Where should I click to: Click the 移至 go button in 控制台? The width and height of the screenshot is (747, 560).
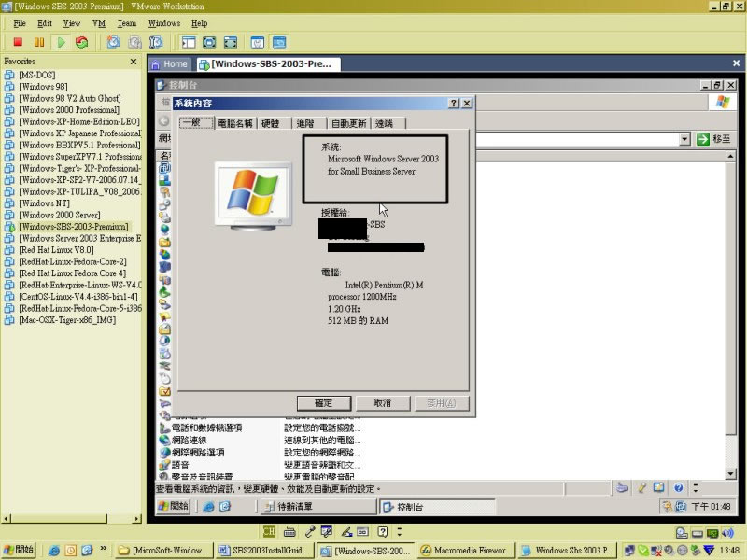pyautogui.click(x=713, y=139)
